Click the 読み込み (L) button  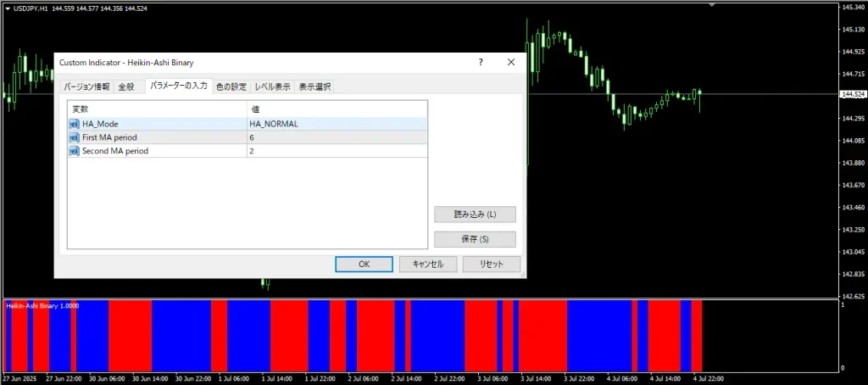pos(475,215)
